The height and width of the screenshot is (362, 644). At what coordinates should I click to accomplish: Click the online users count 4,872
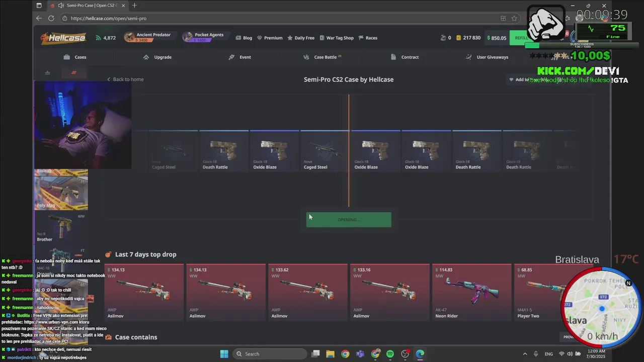pos(106,38)
